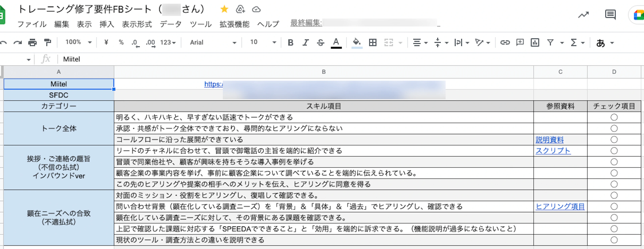Screen dimensions: 644x249
Task: Format as percent
Action: (x=121, y=42)
